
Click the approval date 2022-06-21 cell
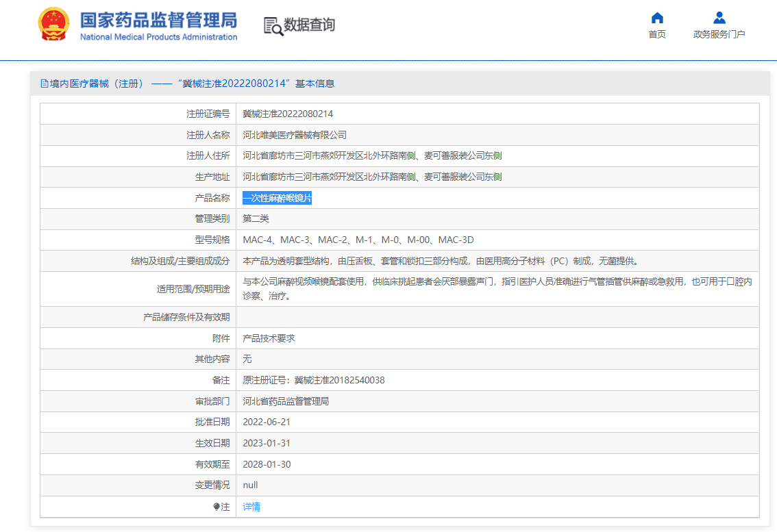(x=267, y=422)
